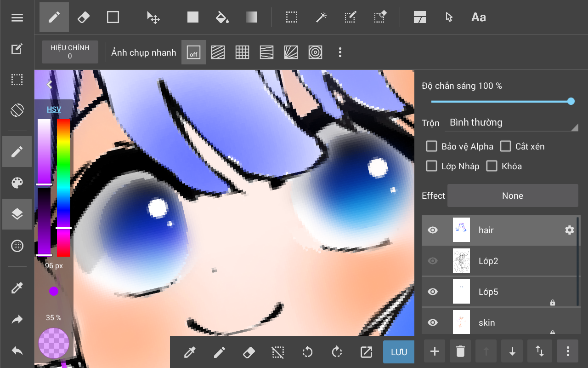Open the Text tool
Viewport: 588px width, 368px height.
click(478, 17)
